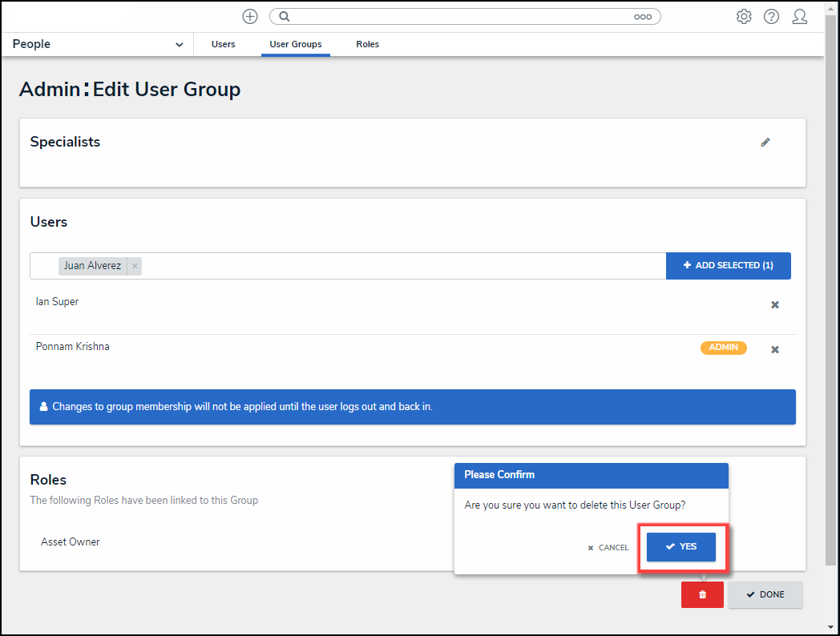Image resolution: width=840 pixels, height=636 pixels.
Task: Click the Done button
Action: (x=765, y=594)
